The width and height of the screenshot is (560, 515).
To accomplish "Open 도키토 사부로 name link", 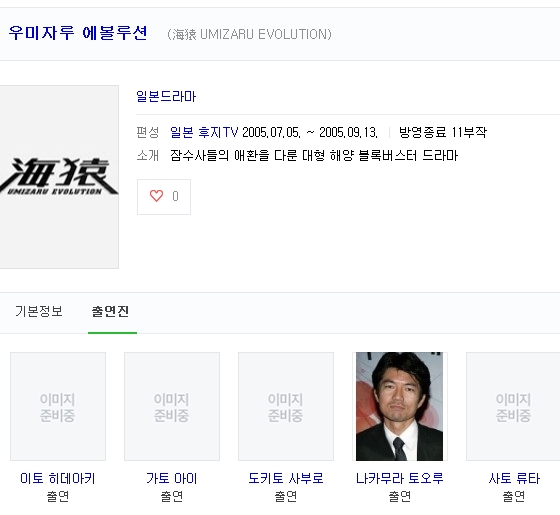I will [286, 478].
